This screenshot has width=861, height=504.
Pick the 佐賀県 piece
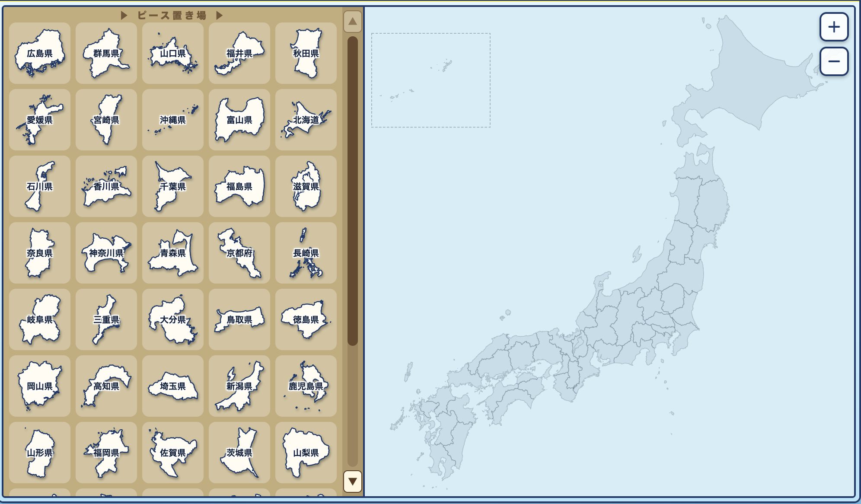pos(173,453)
